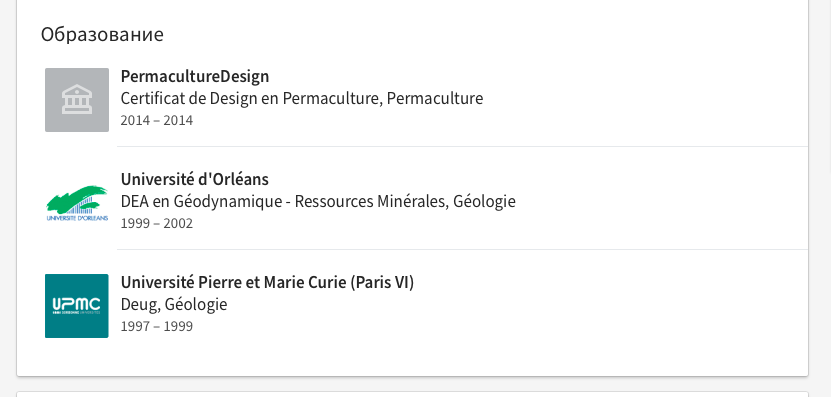Click the next card peeking below Образование
The height and width of the screenshot is (397, 831).
(x=412, y=394)
